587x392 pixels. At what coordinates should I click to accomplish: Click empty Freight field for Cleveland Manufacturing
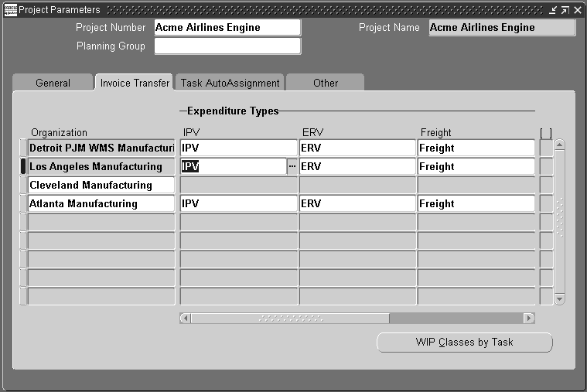[x=476, y=185]
